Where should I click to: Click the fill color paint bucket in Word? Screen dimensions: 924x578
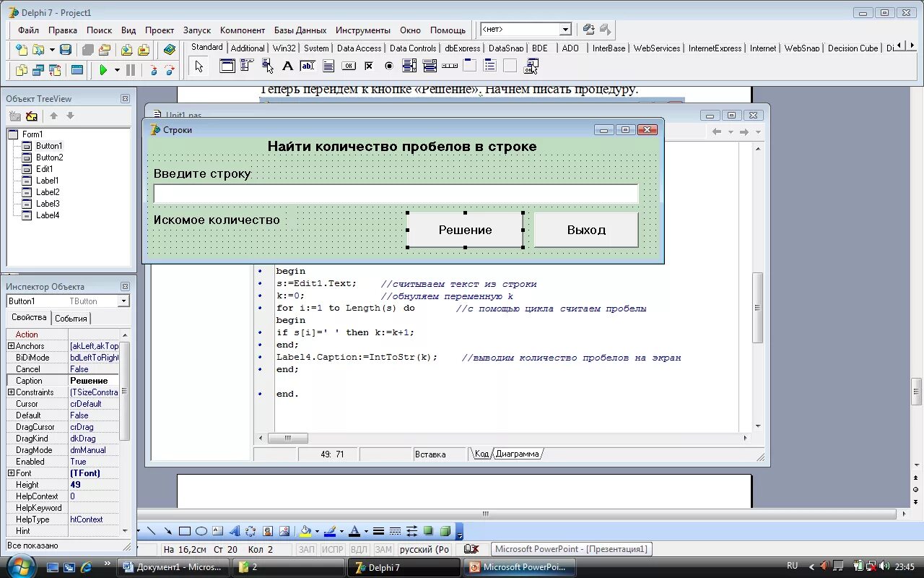tap(306, 531)
